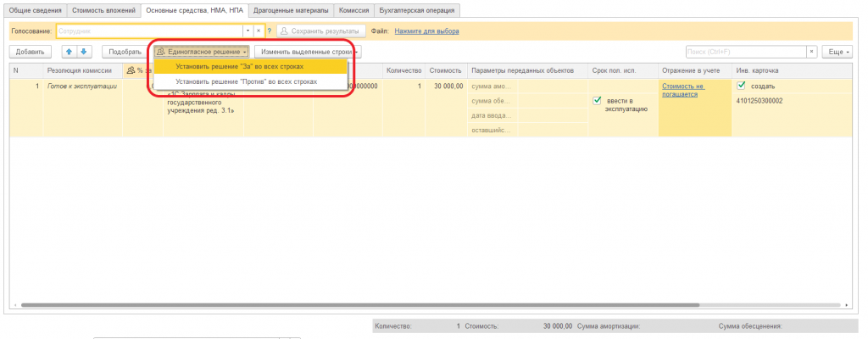Click the Срок пол. исп. column header
Screen dimensions: 868x339
click(x=623, y=70)
